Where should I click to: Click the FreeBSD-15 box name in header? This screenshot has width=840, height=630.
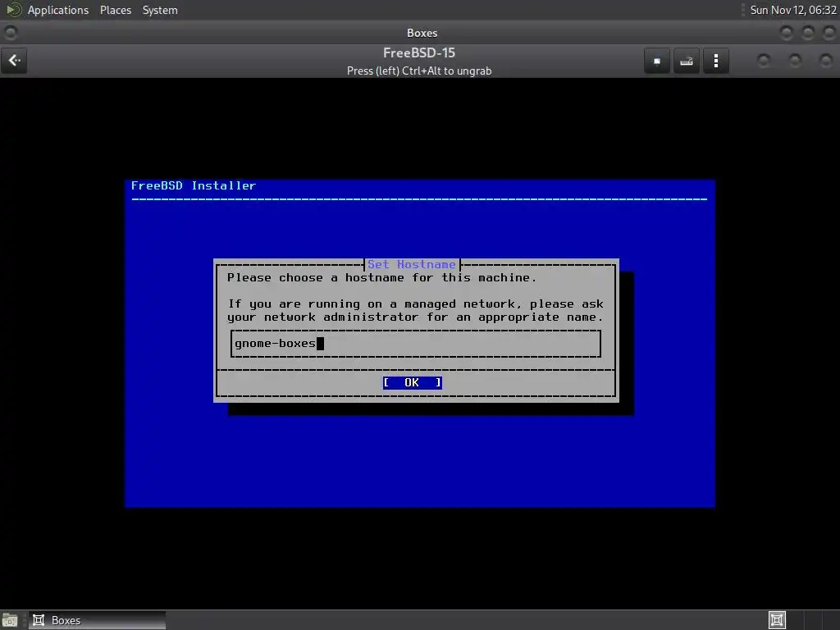pyautogui.click(x=419, y=52)
